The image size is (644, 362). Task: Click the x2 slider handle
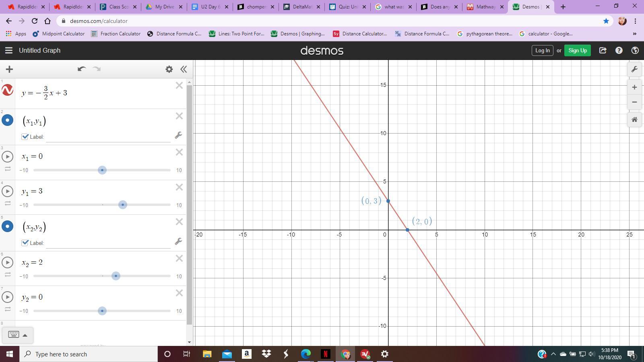click(x=116, y=276)
